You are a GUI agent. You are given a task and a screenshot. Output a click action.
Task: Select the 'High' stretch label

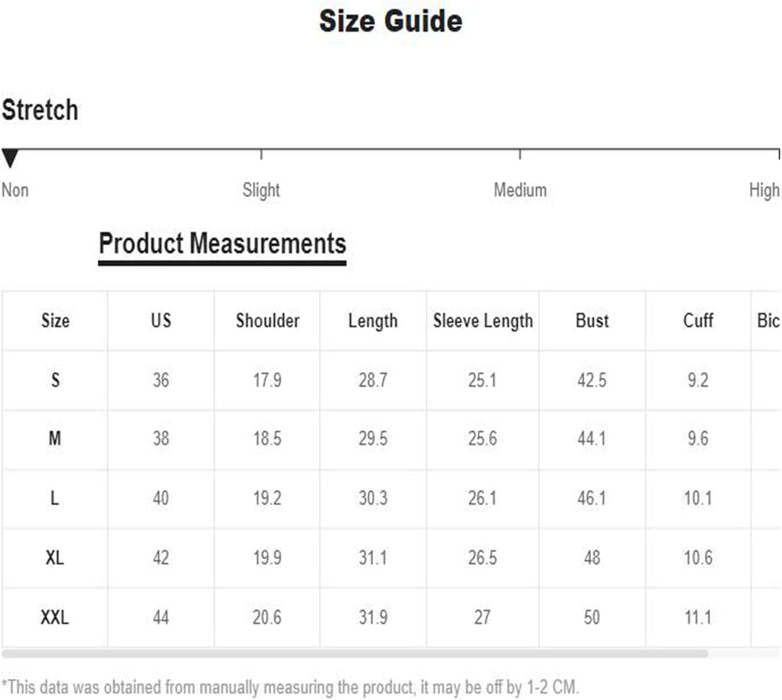tap(765, 190)
